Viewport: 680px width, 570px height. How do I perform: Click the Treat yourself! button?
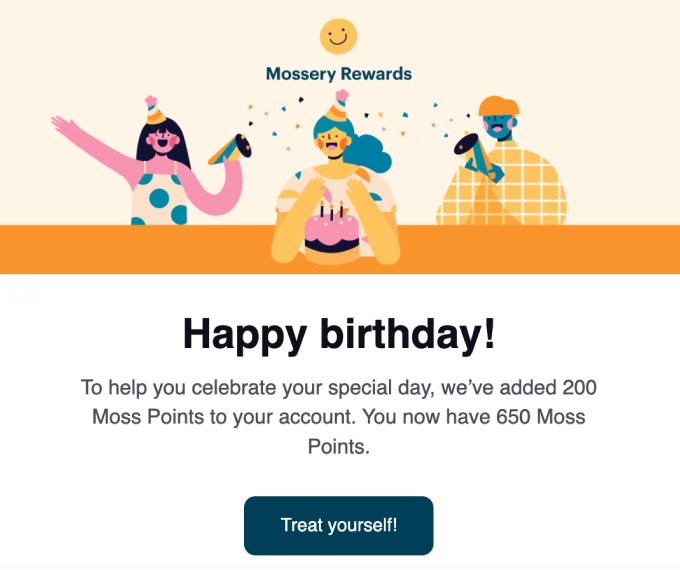point(339,525)
